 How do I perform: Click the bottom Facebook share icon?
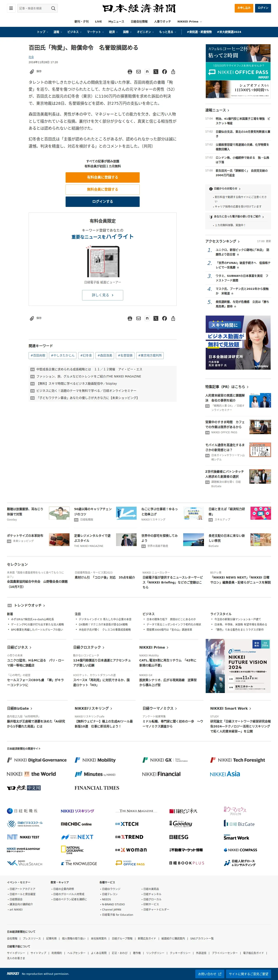pos(165,318)
